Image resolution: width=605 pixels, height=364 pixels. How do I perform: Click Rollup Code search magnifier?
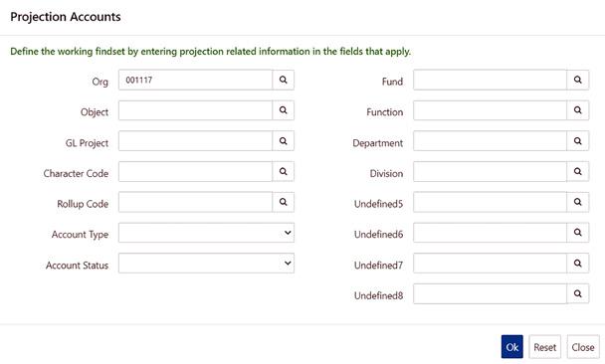(x=284, y=202)
